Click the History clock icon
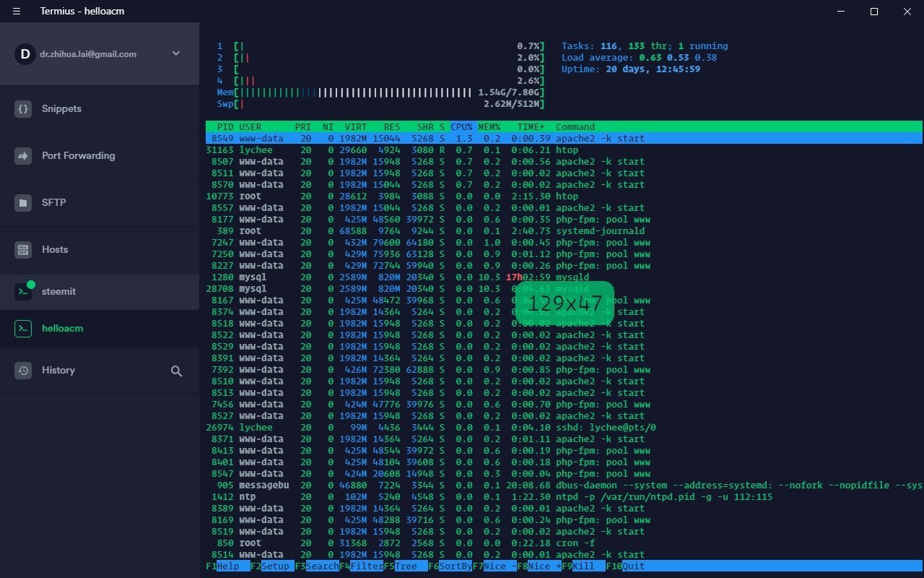This screenshot has height=578, width=924. [x=23, y=371]
